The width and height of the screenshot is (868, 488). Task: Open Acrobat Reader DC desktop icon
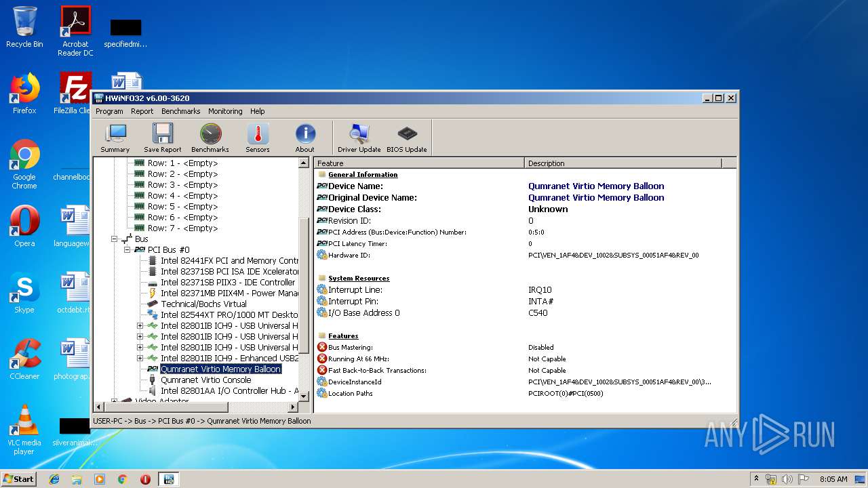point(75,31)
